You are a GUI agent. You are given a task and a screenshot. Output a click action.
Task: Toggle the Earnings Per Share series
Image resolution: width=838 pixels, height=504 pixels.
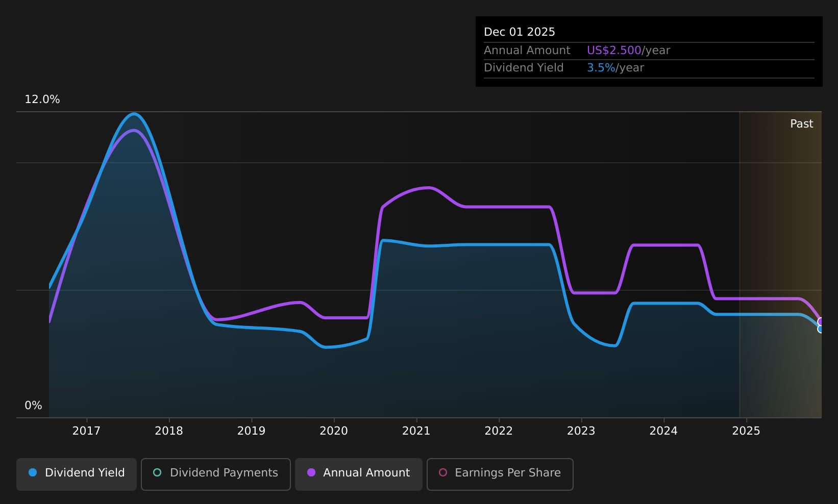pos(500,474)
